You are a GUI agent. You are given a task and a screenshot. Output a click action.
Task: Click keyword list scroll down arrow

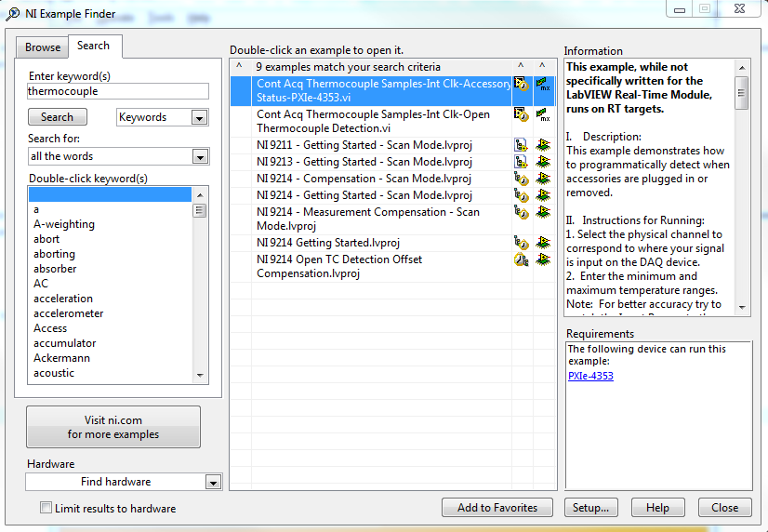tap(200, 376)
